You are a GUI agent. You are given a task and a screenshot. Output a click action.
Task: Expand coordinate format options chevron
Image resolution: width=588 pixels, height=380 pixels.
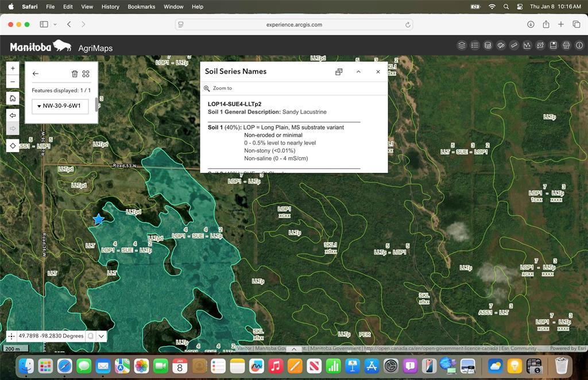tap(102, 336)
